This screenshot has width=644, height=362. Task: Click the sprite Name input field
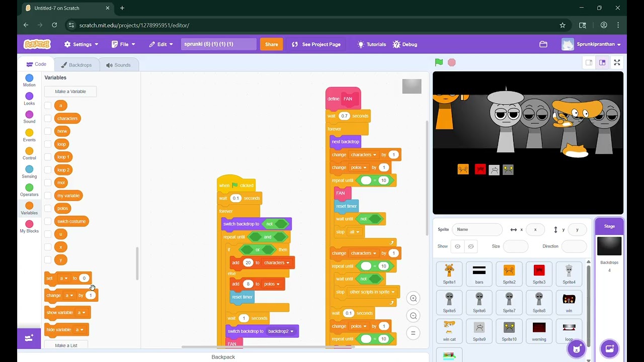coord(477,229)
